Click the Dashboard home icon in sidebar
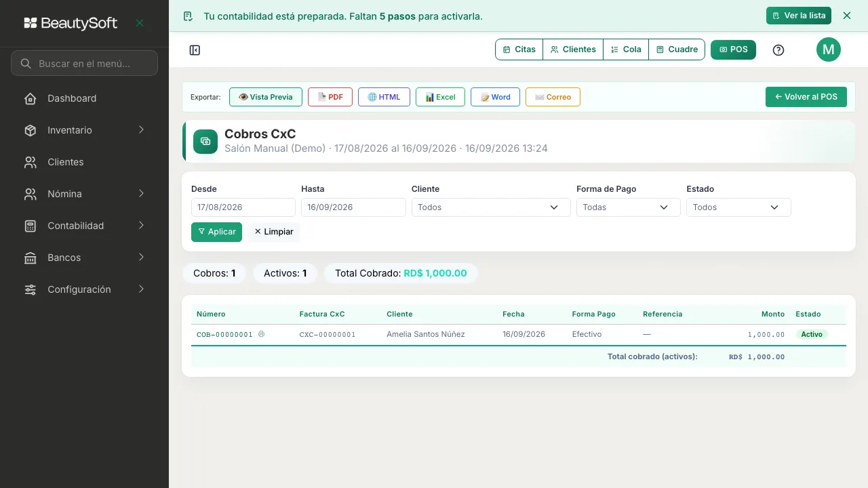This screenshot has height=488, width=868. tap(31, 98)
